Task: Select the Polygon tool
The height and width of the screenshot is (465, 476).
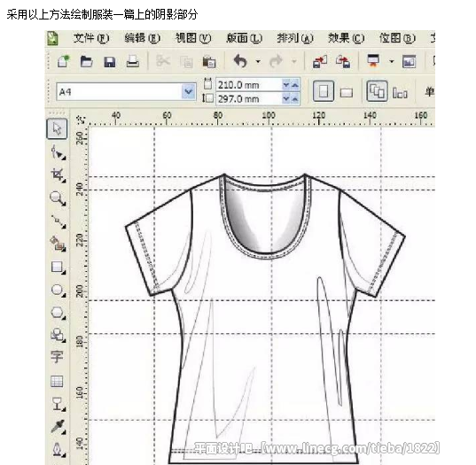Action: [x=58, y=313]
